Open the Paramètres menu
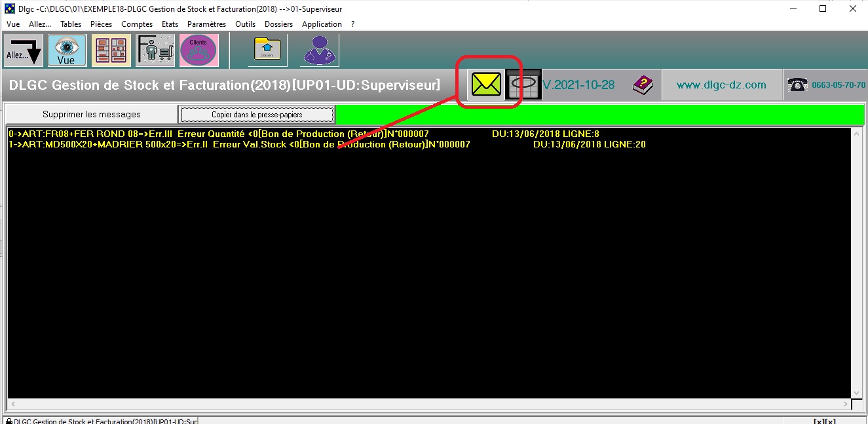 (x=206, y=24)
